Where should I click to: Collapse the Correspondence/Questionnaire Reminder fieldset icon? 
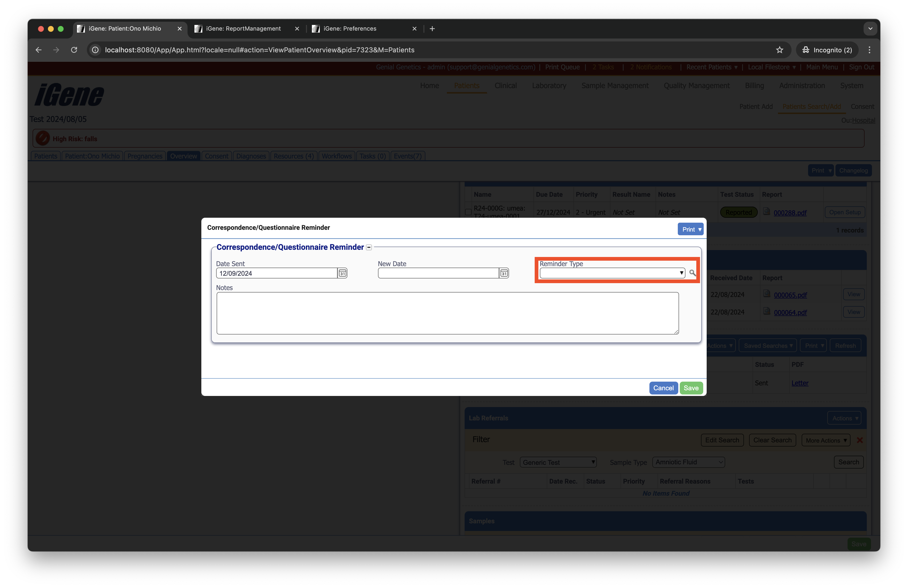(369, 247)
